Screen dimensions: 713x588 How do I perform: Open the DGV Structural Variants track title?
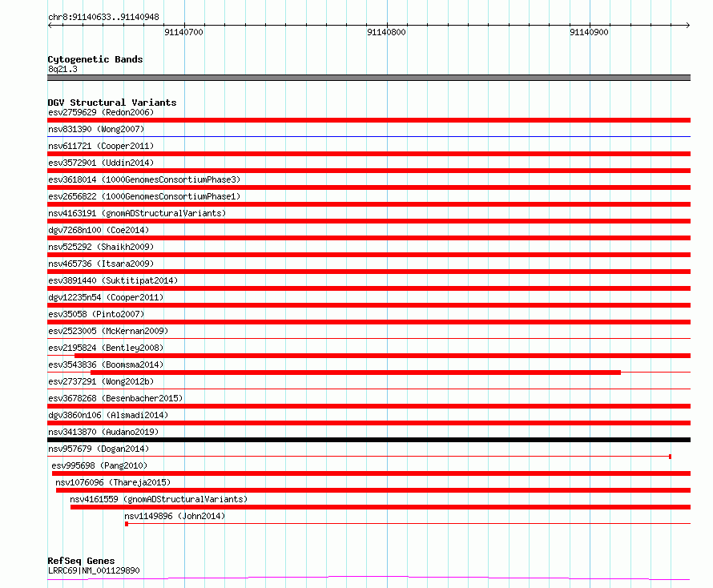coord(112,103)
